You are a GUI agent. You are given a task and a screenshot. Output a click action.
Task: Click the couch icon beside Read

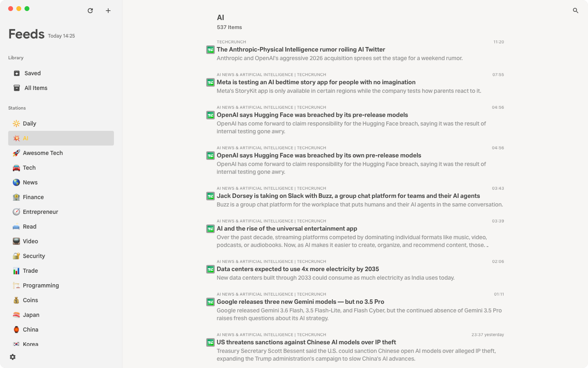point(16,227)
